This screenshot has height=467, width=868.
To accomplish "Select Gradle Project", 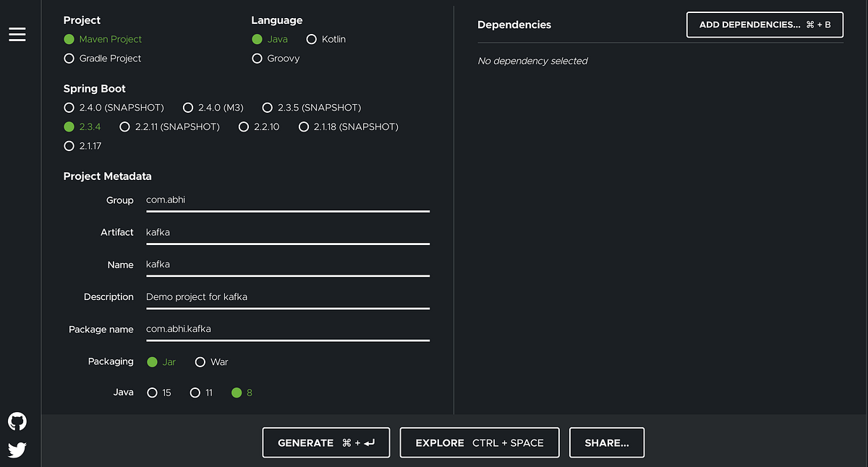I will [69, 59].
